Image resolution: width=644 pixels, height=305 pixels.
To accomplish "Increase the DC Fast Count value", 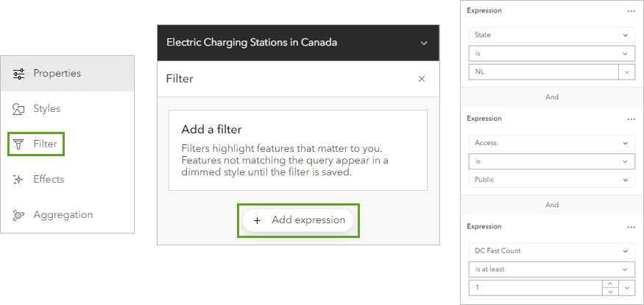I will [x=609, y=284].
